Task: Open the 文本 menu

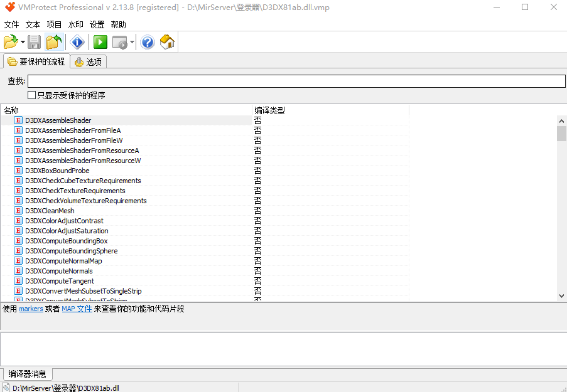Action: pyautogui.click(x=33, y=24)
